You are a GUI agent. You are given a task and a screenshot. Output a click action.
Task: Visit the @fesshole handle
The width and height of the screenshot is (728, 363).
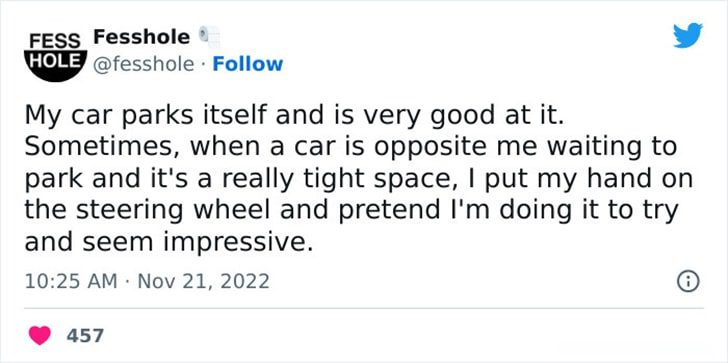tap(144, 65)
